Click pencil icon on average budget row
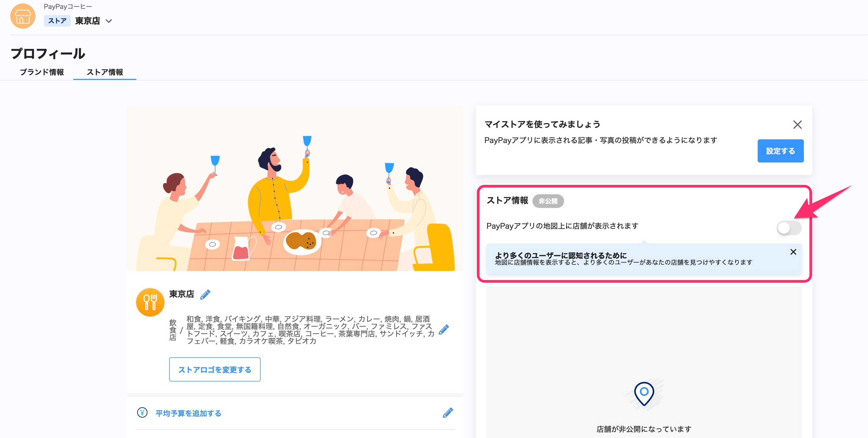868x438 pixels. click(x=448, y=413)
